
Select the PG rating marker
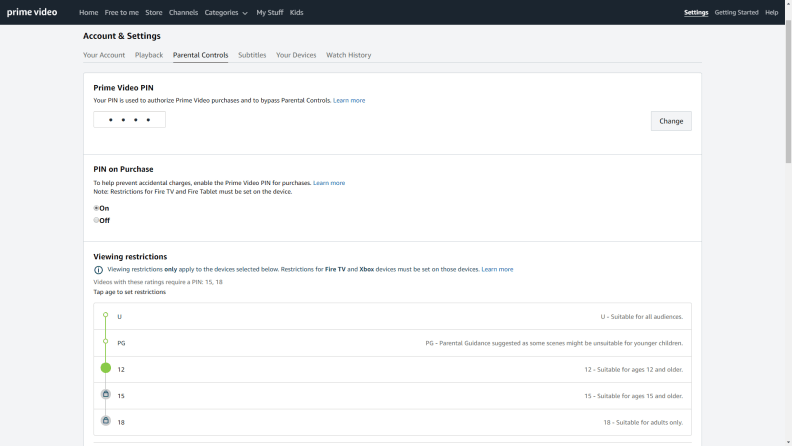point(106,341)
